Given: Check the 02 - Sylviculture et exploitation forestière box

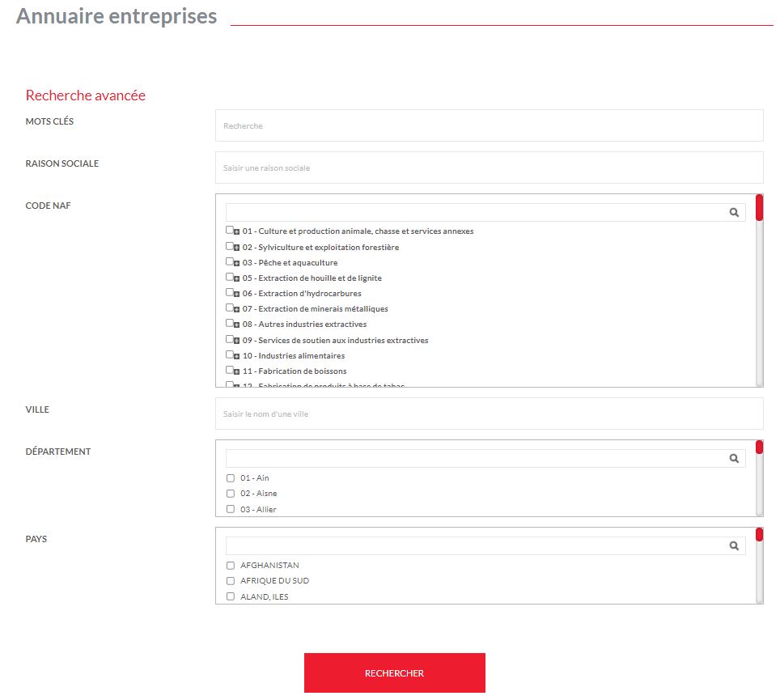Looking at the screenshot, I should (229, 246).
